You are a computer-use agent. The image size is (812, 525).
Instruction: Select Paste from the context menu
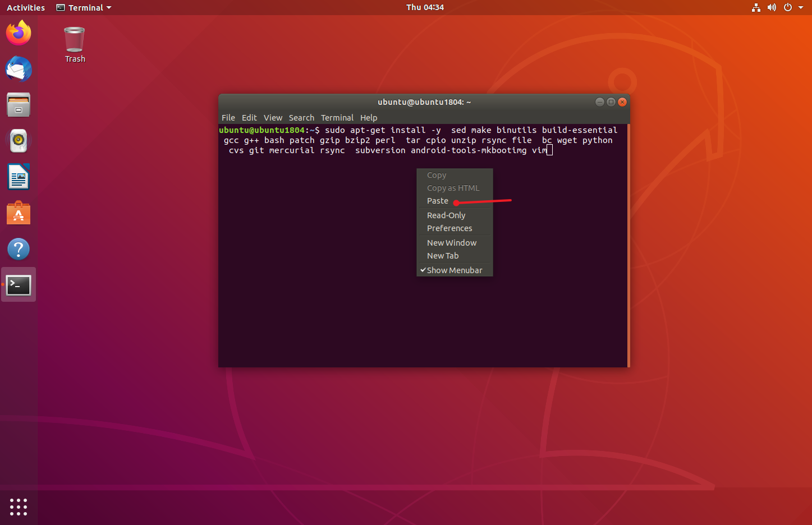[438, 201]
